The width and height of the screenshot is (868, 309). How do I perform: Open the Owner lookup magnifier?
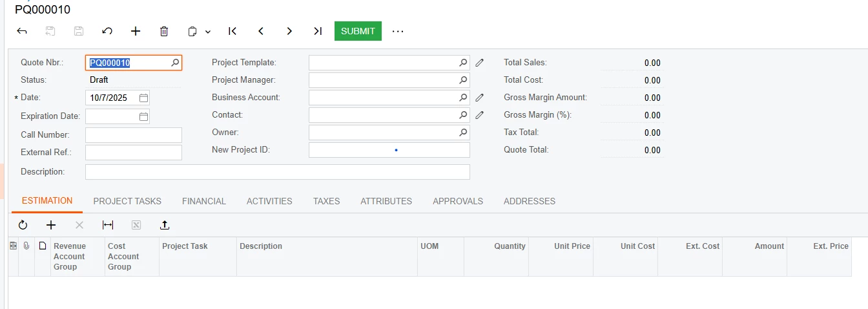(463, 133)
